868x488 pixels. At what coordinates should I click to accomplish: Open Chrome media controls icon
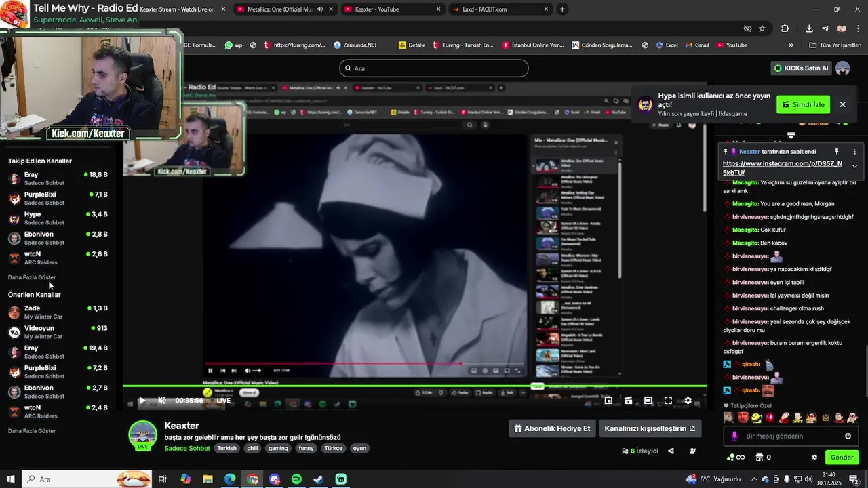tap(825, 28)
